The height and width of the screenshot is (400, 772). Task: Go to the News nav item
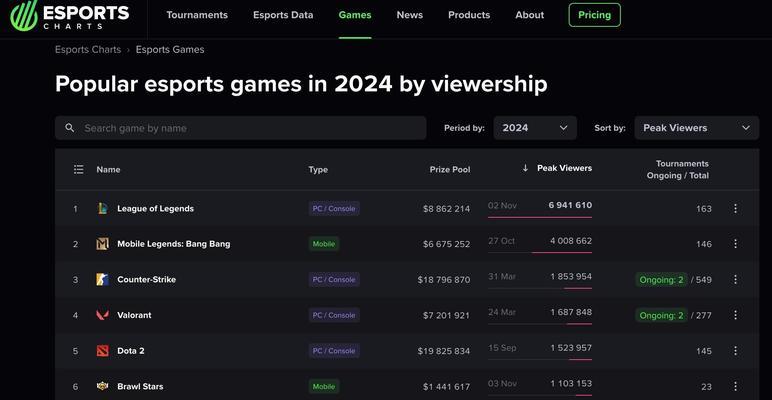[x=410, y=15]
